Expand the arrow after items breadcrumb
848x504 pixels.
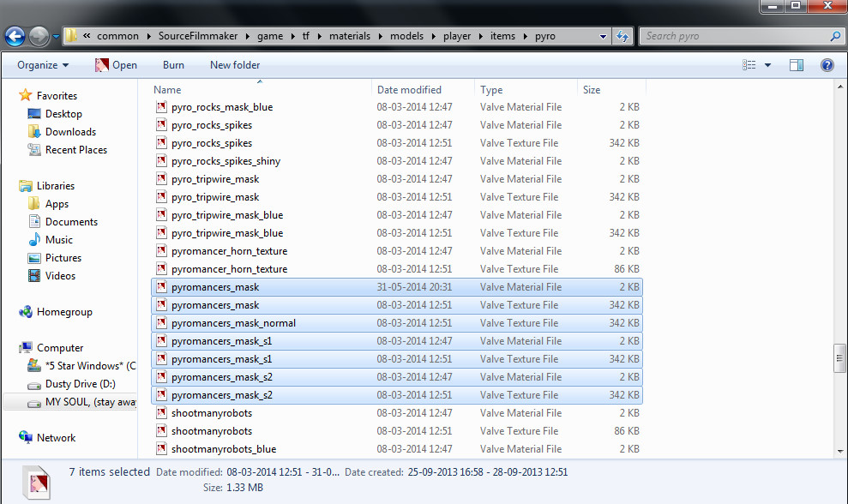tap(525, 36)
